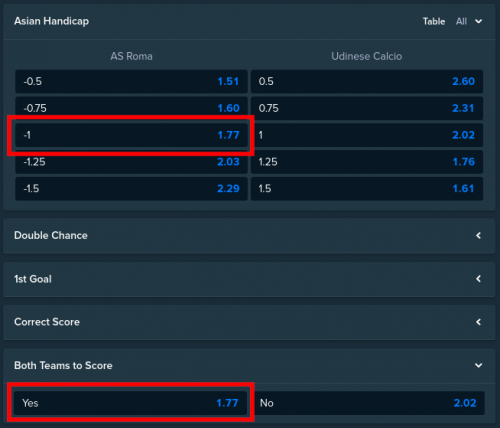
Task: Expand the 1st Goal market
Action: 249,279
